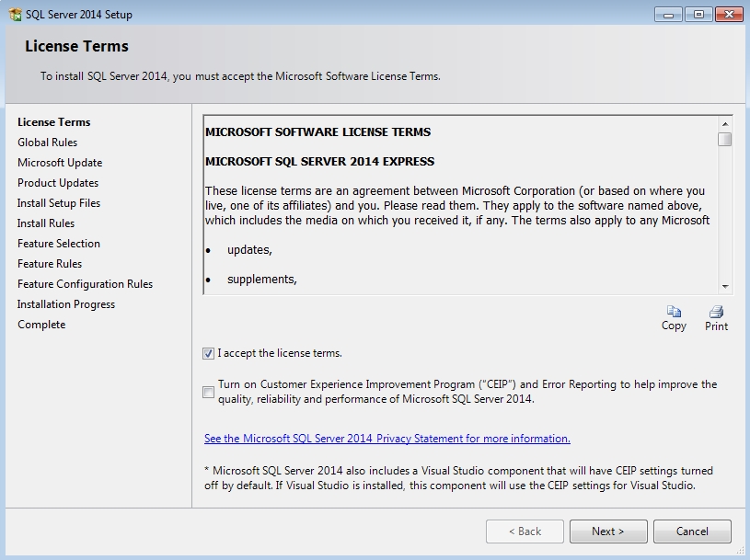Uncheck the 'I accept the license terms' checkbox
The image size is (750, 560).
pos(209,353)
